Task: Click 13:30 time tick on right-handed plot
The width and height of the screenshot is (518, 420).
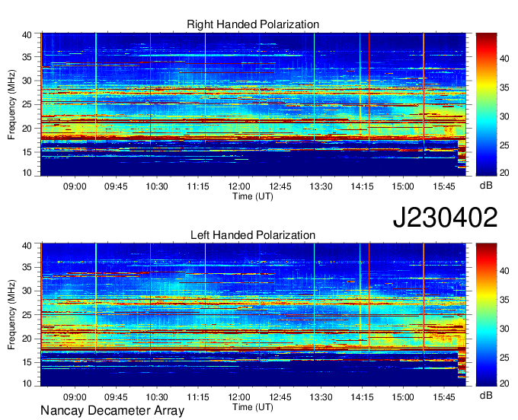Action: pyautogui.click(x=321, y=186)
